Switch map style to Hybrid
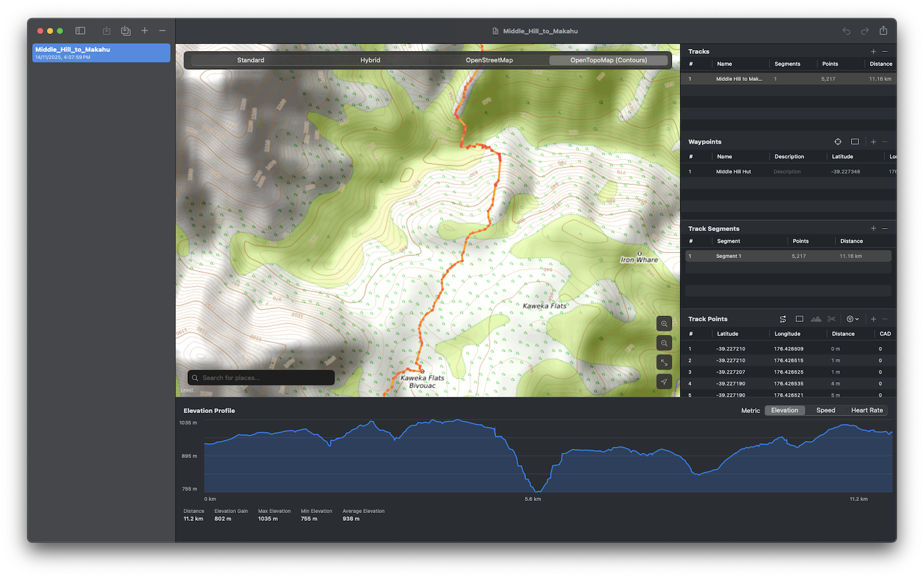 tap(370, 60)
